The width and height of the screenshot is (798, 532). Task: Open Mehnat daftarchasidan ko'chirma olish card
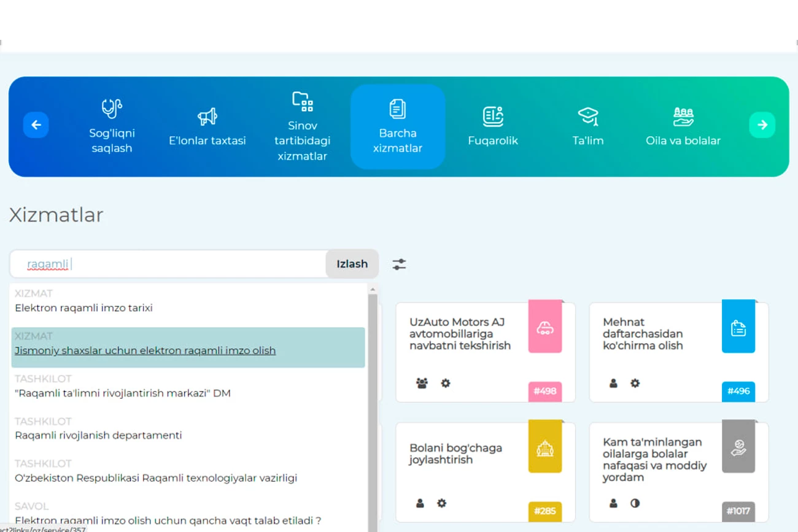click(x=678, y=352)
